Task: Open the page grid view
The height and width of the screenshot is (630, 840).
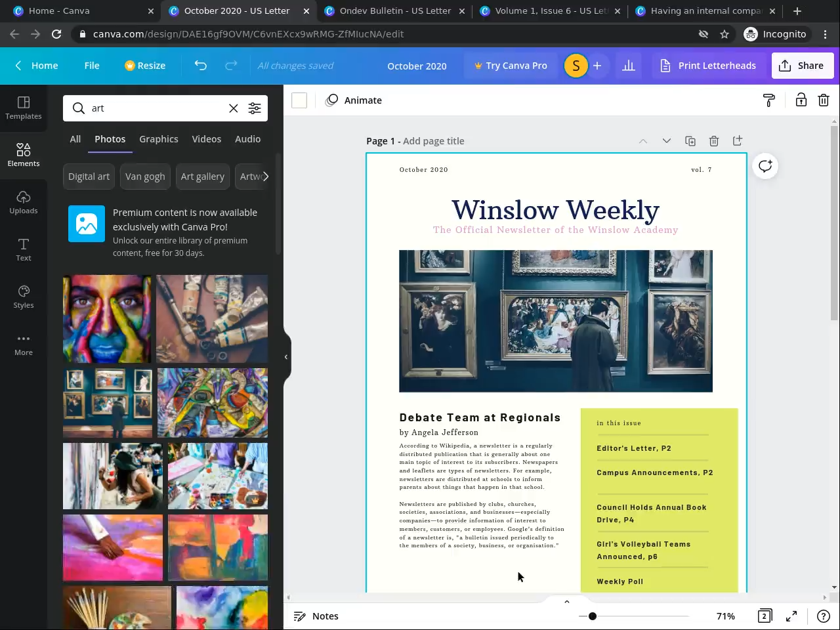Action: (x=765, y=616)
